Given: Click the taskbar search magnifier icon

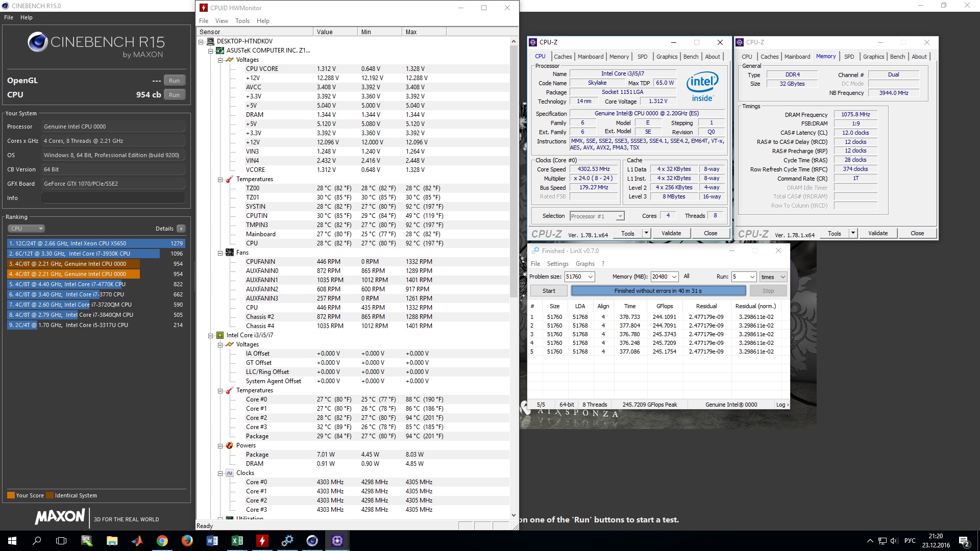Looking at the screenshot, I should (37, 541).
